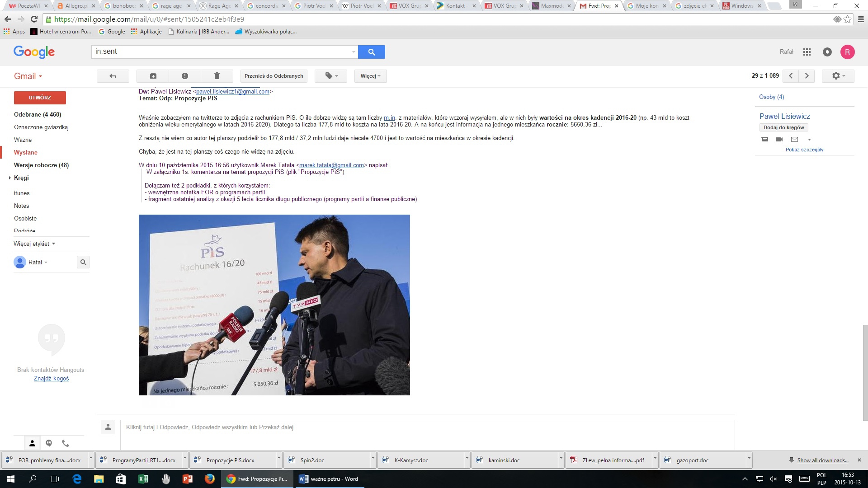Open settings gear dropdown
The height and width of the screenshot is (488, 868).
tap(838, 76)
